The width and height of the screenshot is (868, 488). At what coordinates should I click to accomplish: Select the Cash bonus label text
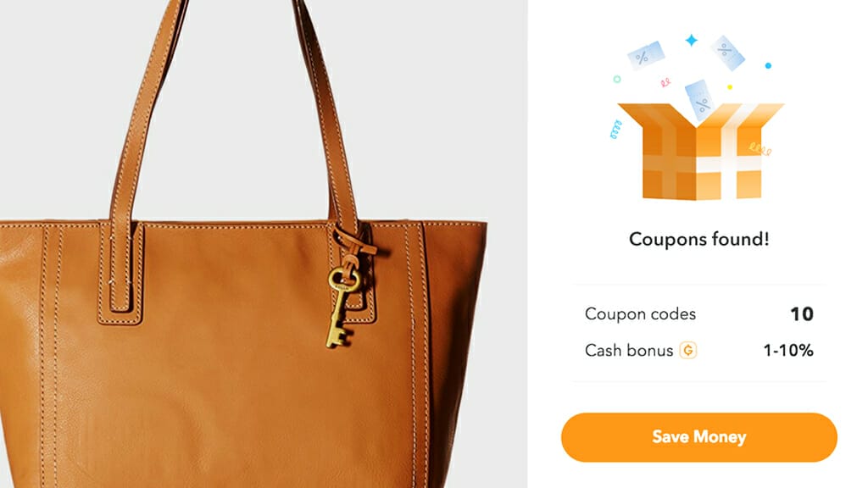point(629,350)
